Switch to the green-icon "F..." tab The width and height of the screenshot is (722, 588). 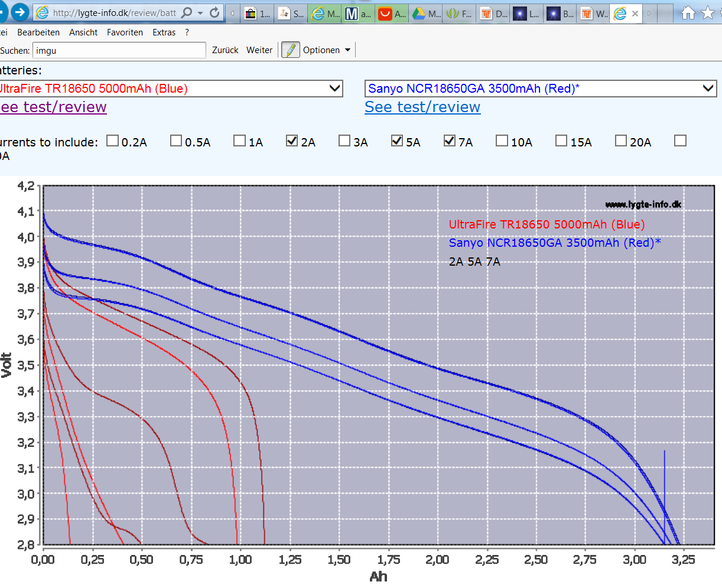[460, 14]
